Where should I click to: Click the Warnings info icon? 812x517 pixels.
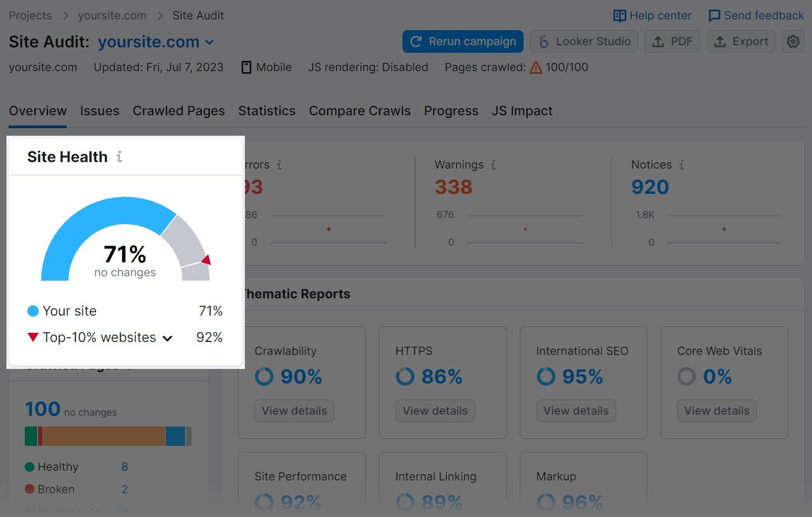click(x=493, y=165)
